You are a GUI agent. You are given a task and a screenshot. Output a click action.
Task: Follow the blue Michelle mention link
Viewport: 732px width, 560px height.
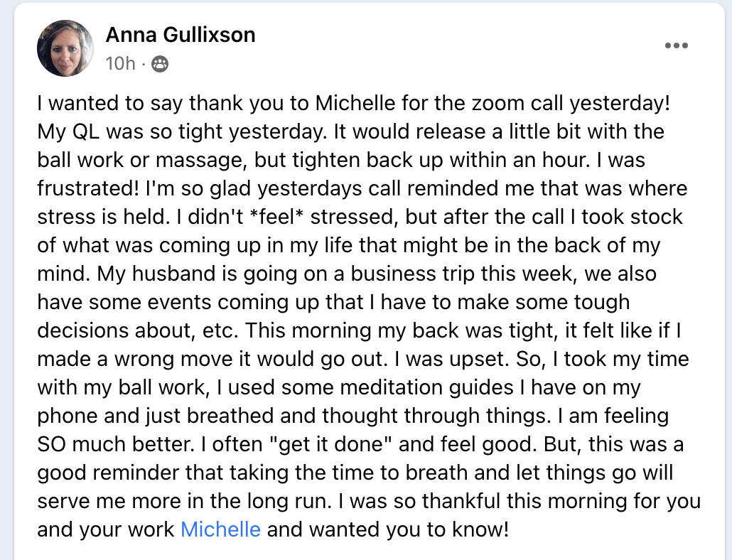(x=220, y=529)
